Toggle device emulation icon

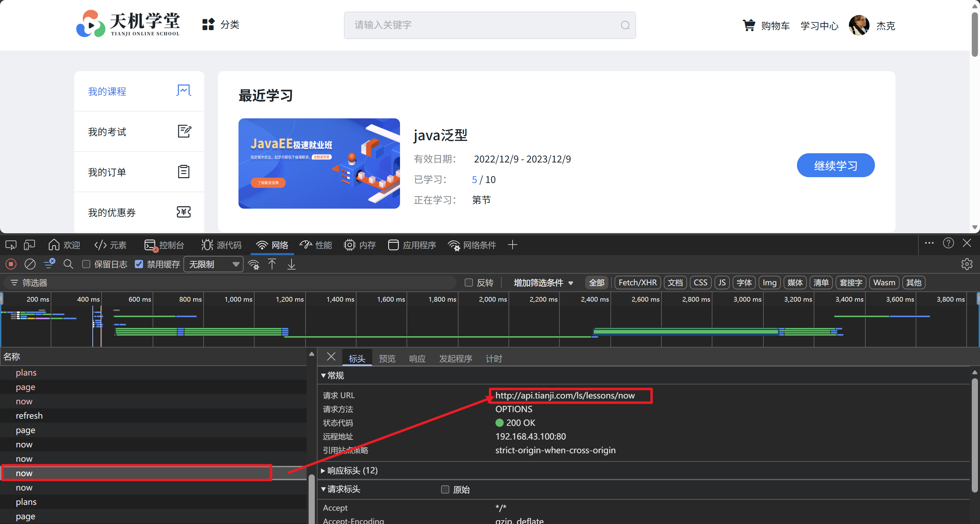29,245
